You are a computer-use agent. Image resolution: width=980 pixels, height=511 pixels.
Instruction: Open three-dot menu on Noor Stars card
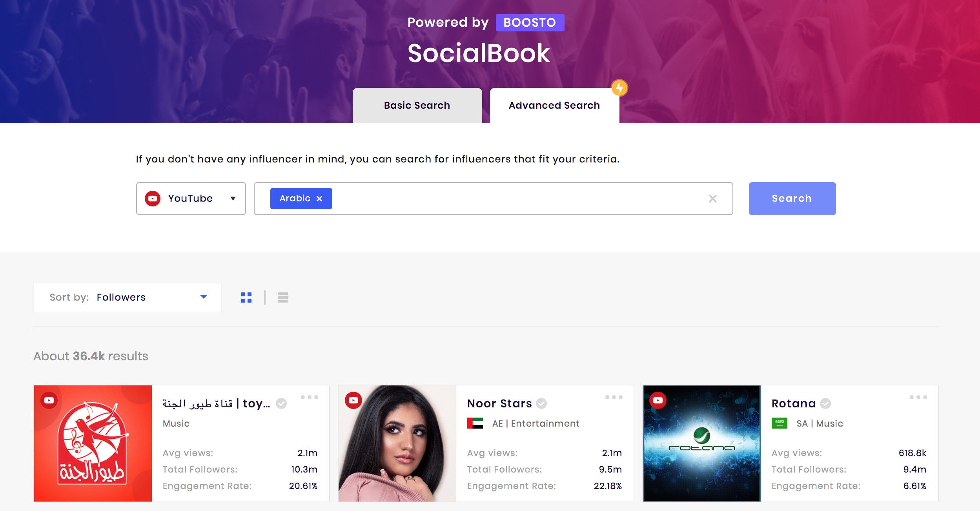[x=614, y=397]
